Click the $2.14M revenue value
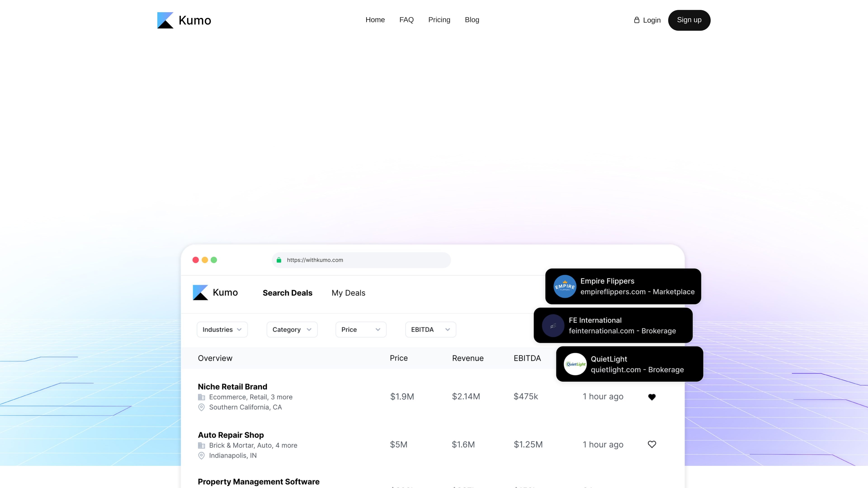Screen dimensions: 868x488 (466, 397)
